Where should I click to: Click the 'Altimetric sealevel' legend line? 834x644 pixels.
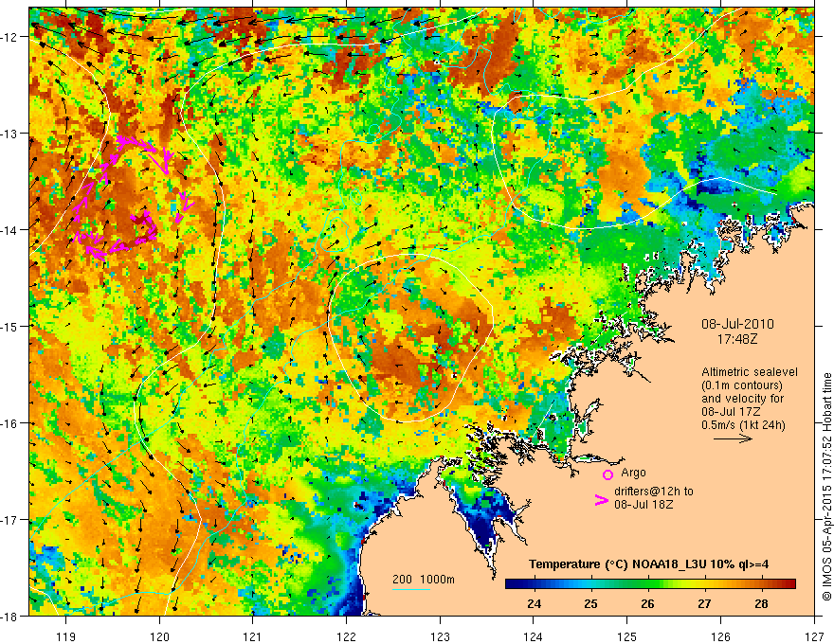pos(750,372)
